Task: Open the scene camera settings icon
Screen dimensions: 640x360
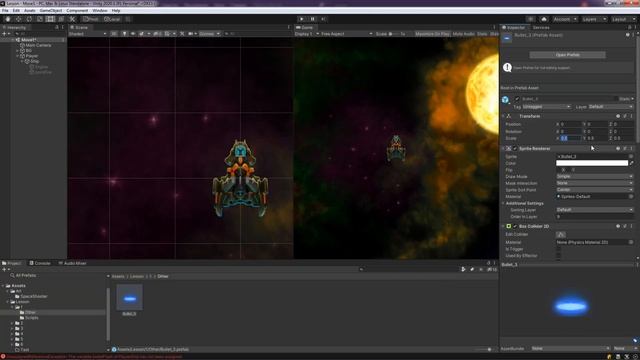Action: pos(191,34)
